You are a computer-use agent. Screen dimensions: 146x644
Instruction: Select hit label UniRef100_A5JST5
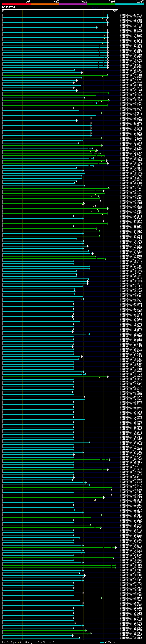point(131,113)
